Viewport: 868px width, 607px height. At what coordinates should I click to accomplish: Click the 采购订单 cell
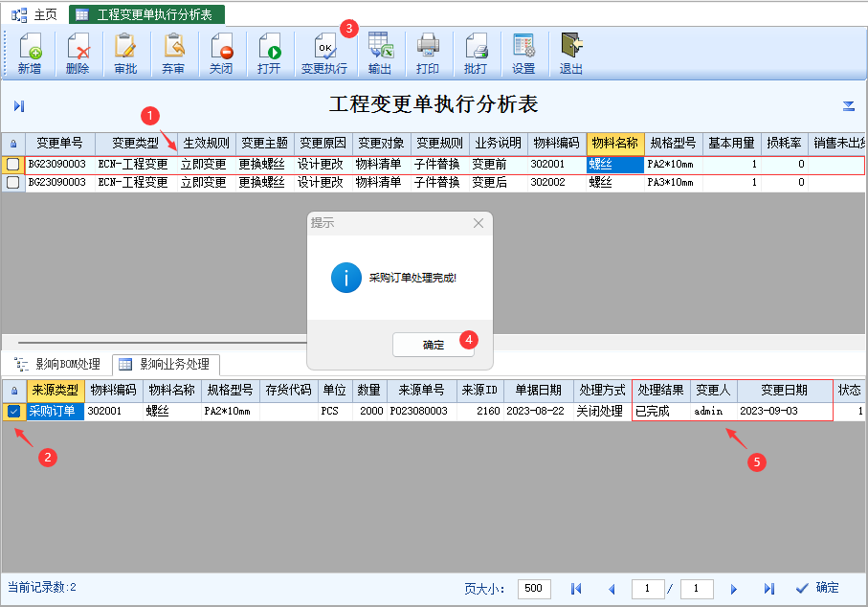[x=56, y=411]
